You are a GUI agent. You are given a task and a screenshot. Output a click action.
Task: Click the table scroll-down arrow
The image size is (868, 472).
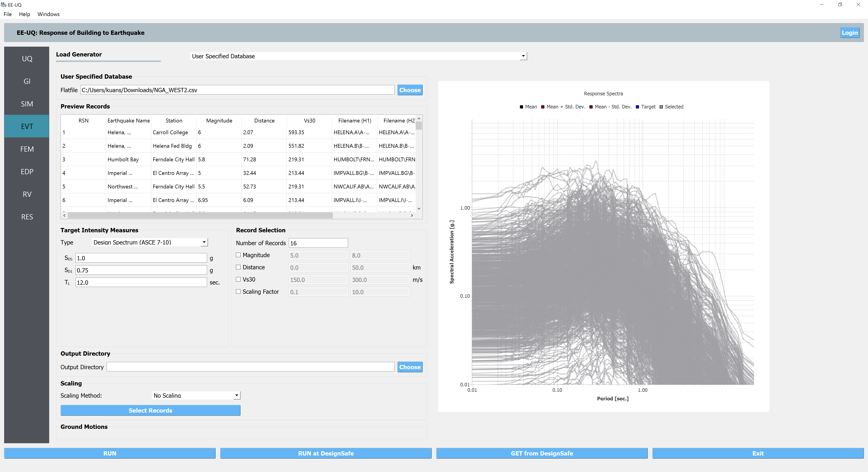[419, 209]
